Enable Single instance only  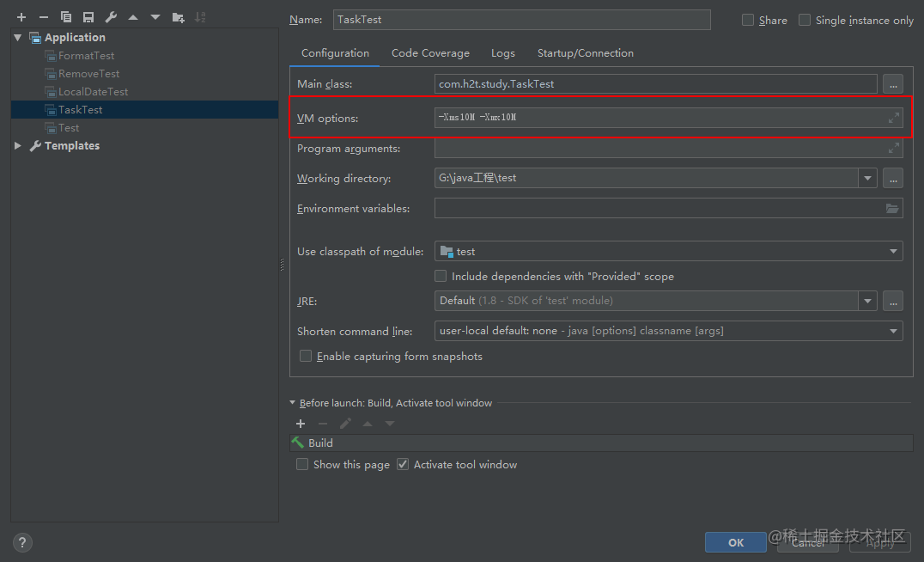pos(805,20)
